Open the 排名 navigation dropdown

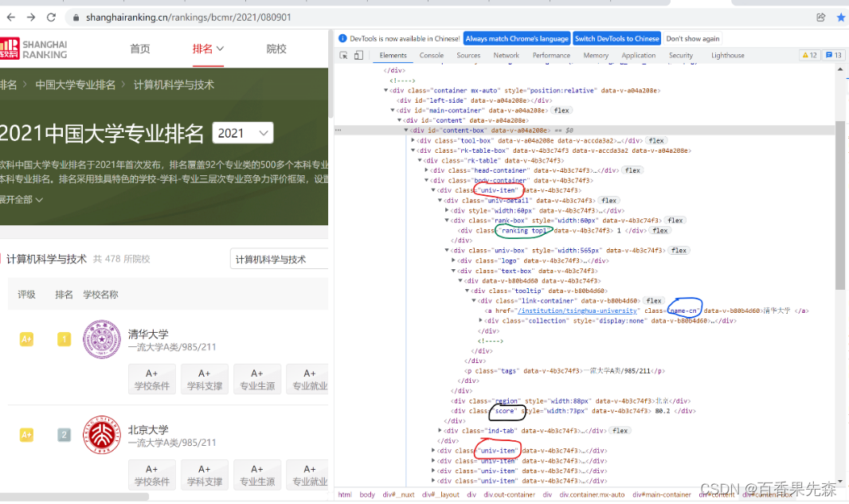click(x=207, y=48)
